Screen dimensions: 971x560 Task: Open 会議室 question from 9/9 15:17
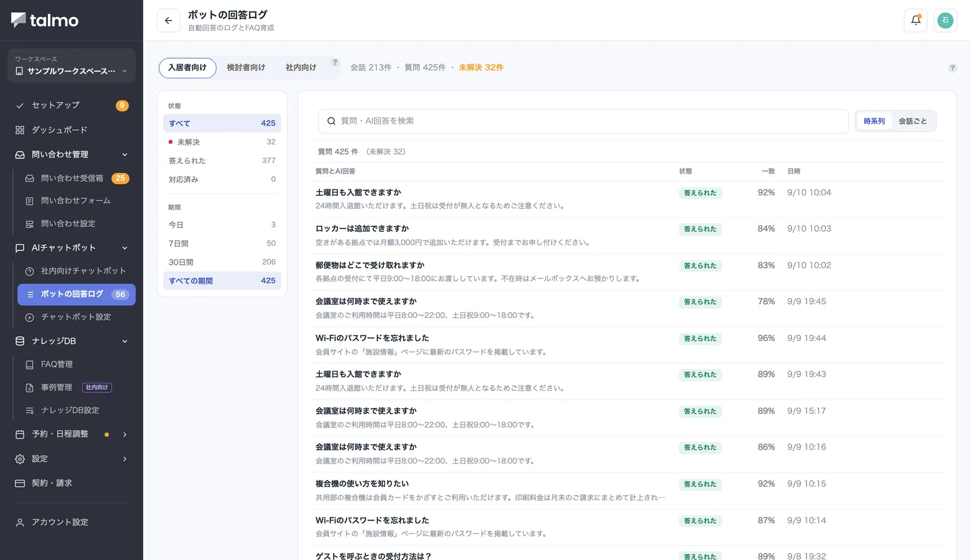[626, 417]
